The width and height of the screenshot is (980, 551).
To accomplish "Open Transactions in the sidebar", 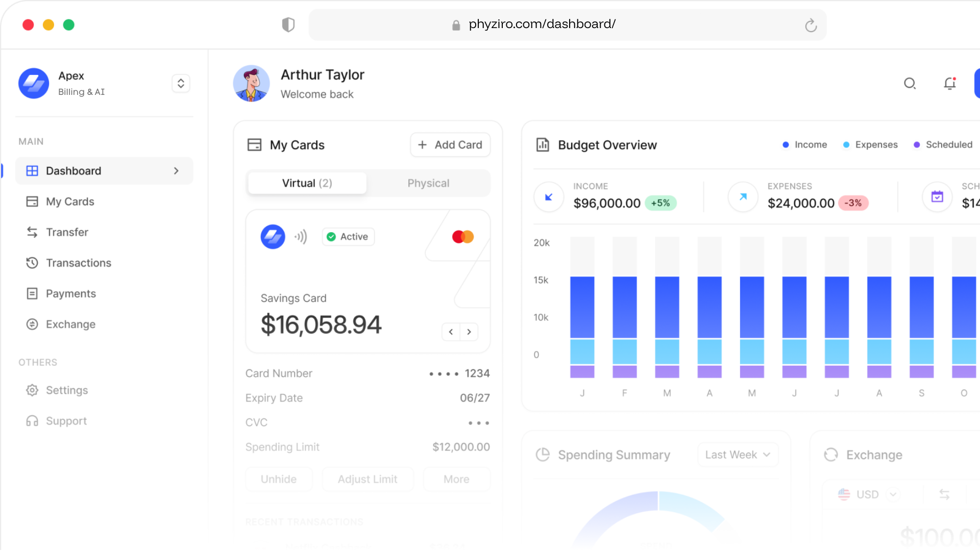I will tap(79, 263).
